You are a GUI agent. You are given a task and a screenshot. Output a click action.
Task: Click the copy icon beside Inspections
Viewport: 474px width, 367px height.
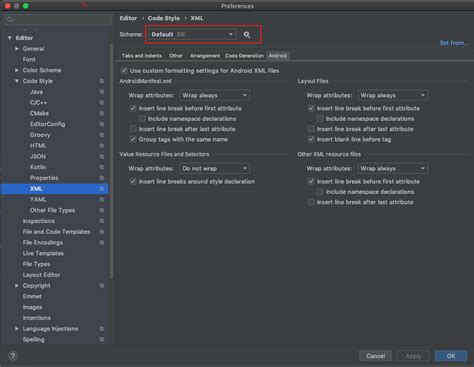tap(102, 221)
